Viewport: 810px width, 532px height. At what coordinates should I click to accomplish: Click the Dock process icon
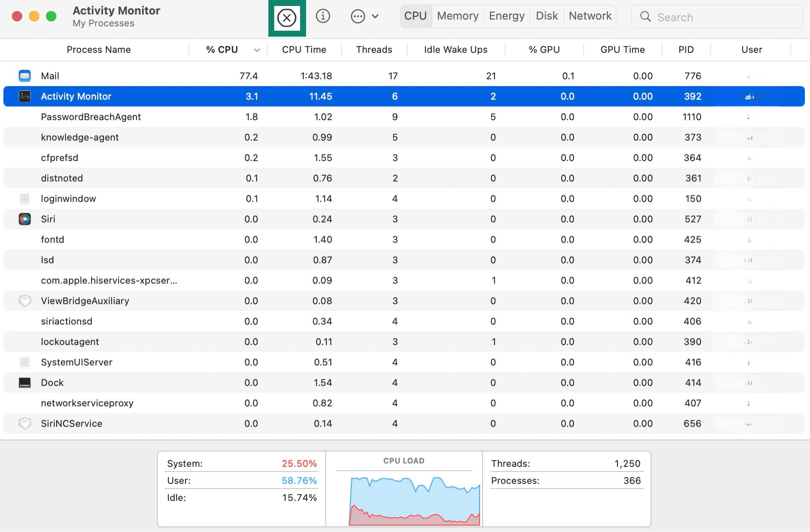(25, 383)
